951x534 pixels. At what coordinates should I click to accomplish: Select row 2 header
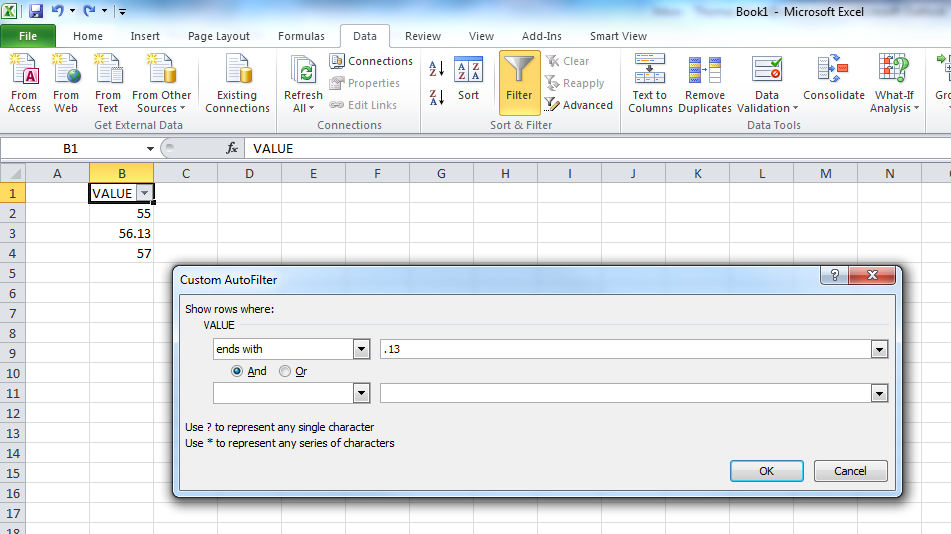(x=13, y=214)
